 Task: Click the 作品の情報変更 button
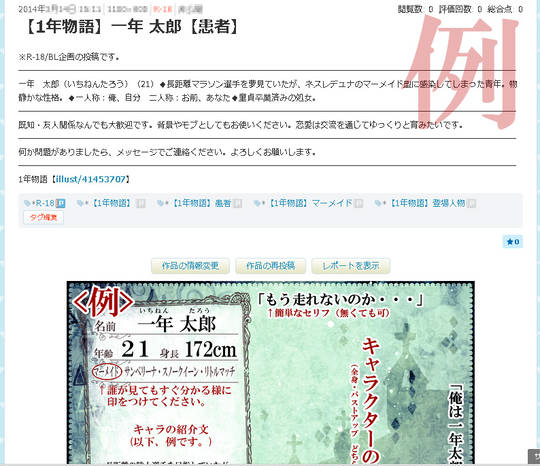190,266
